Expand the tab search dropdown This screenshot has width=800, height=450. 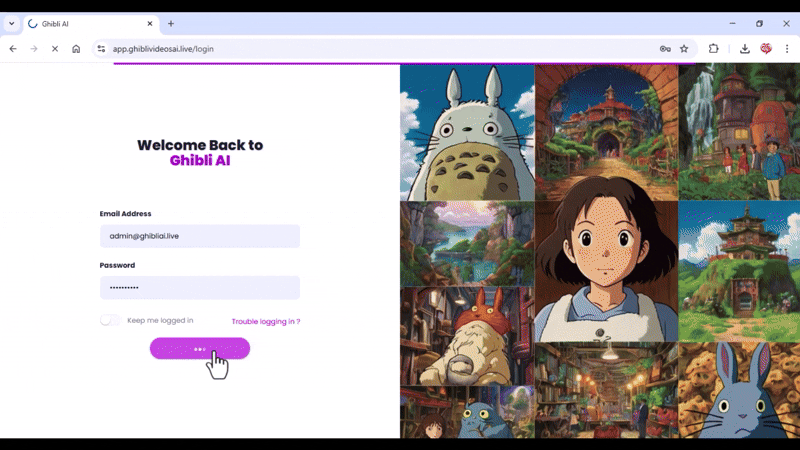[x=11, y=23]
